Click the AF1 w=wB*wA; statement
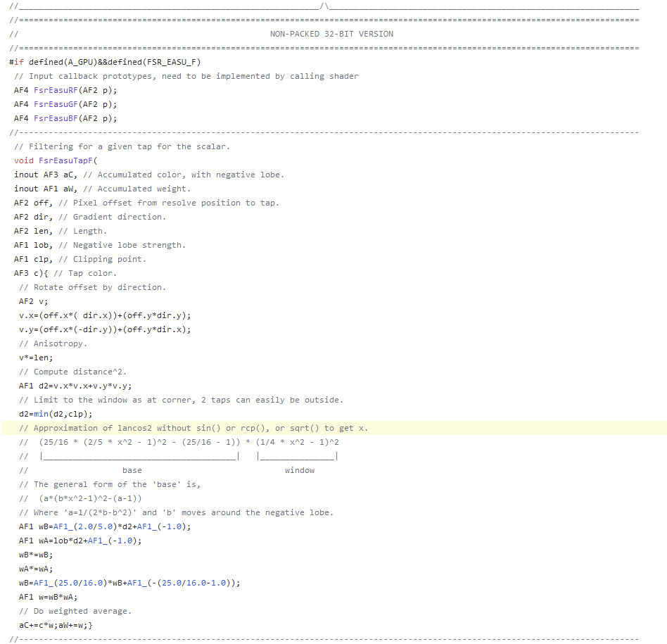This screenshot has height=644, width=667. pyautogui.click(x=48, y=597)
